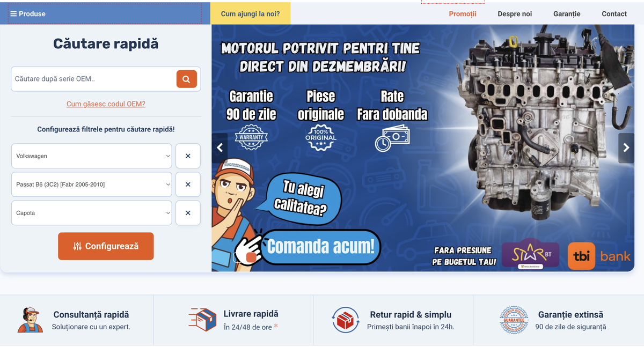Go to previous banner slide
644x347 pixels.
(219, 148)
